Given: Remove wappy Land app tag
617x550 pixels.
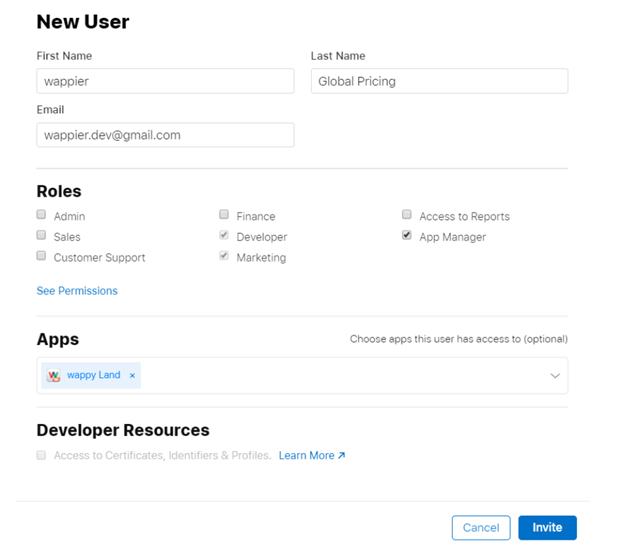Looking at the screenshot, I should click(132, 376).
